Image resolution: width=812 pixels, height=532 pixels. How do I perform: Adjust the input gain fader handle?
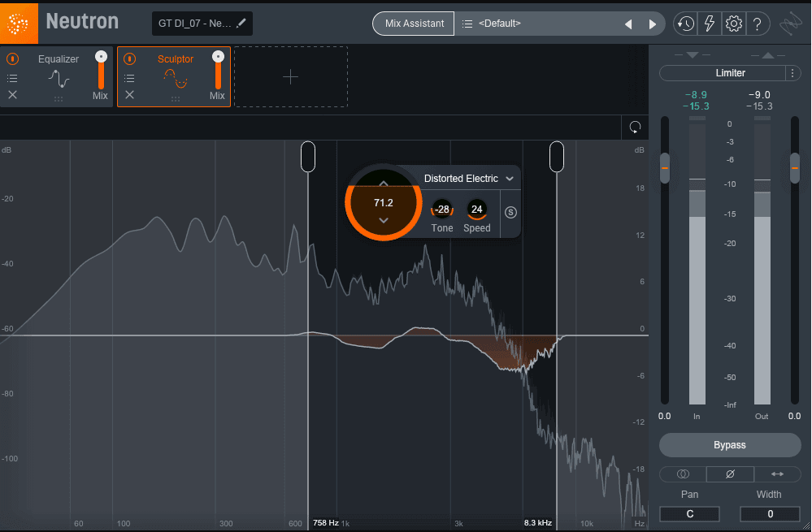pos(665,168)
